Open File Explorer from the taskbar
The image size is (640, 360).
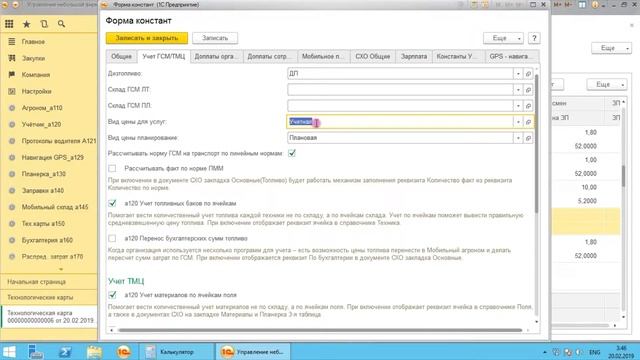[94, 351]
